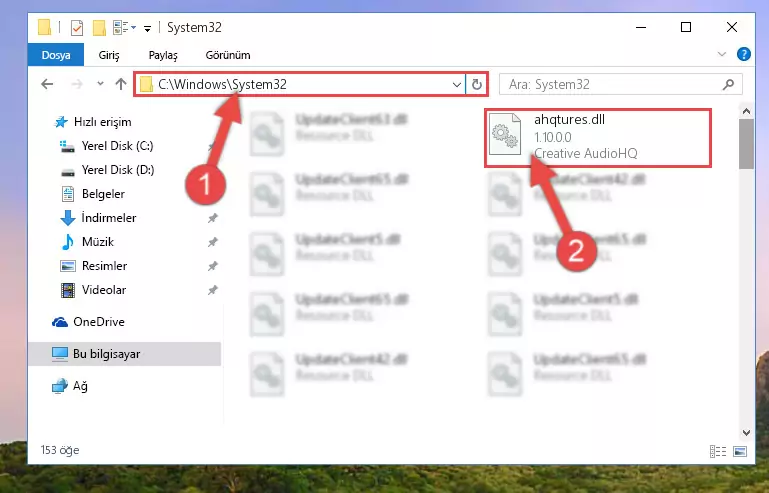The image size is (769, 493).
Task: Select Hızlı erişim in navigation pane
Action: pyautogui.click(x=103, y=122)
